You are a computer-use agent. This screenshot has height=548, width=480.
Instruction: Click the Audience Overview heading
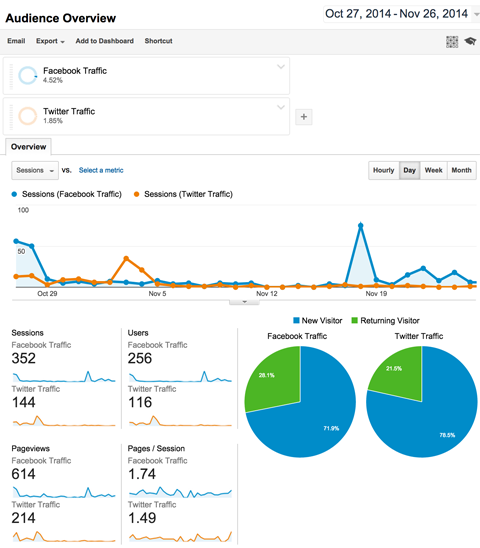tap(60, 18)
